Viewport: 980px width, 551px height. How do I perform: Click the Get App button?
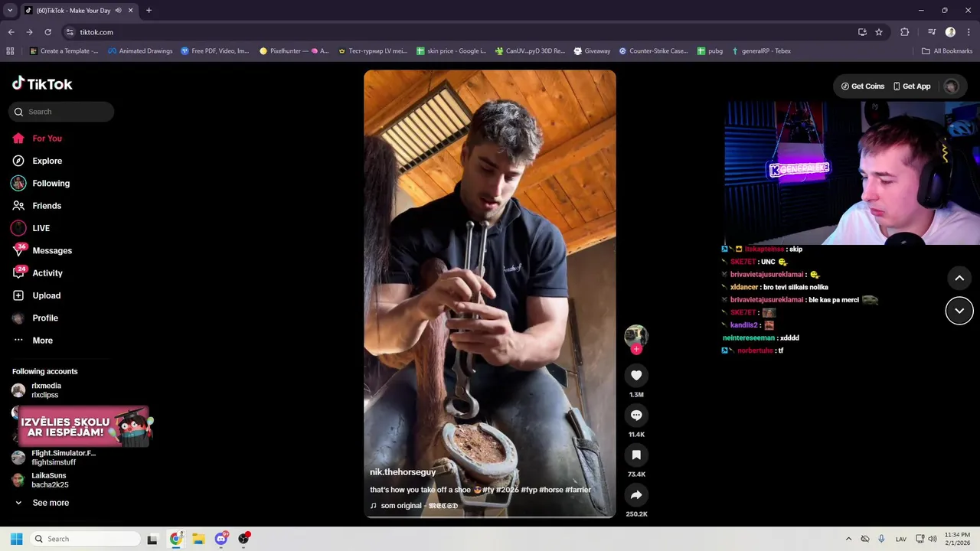coord(912,86)
